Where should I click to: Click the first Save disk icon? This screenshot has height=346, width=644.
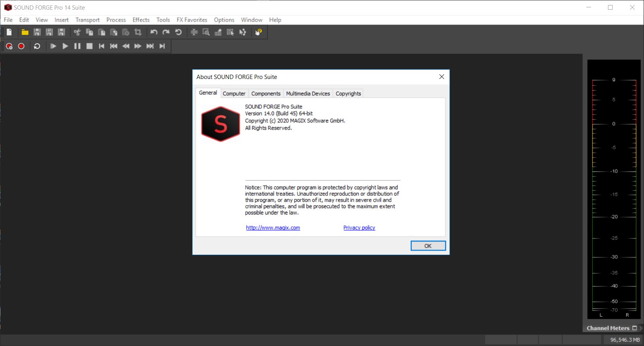click(x=37, y=32)
